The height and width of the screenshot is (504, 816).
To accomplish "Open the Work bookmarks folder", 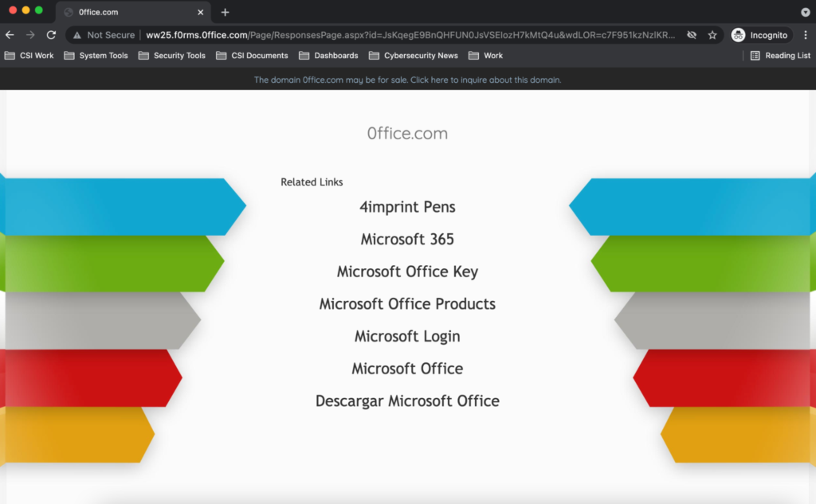I will click(485, 56).
